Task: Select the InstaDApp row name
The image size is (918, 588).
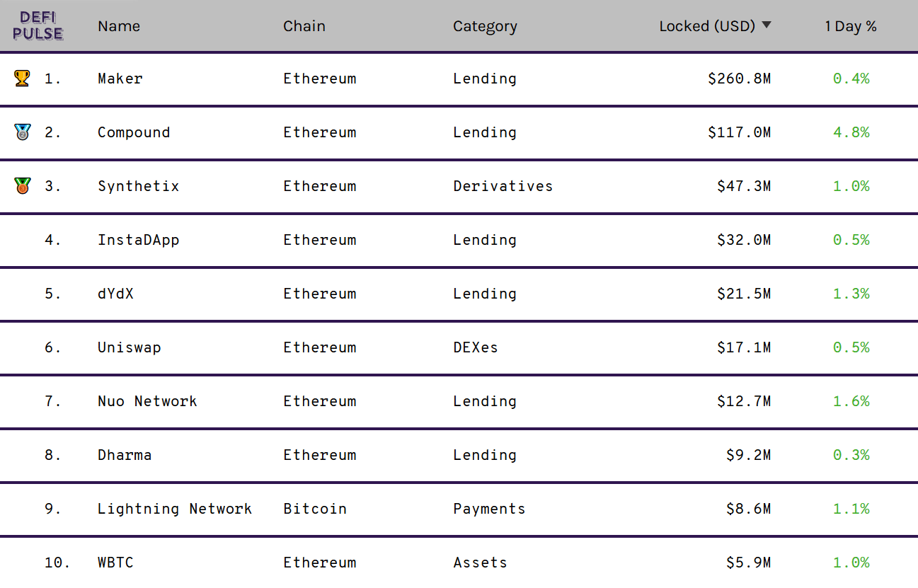Action: (x=139, y=240)
